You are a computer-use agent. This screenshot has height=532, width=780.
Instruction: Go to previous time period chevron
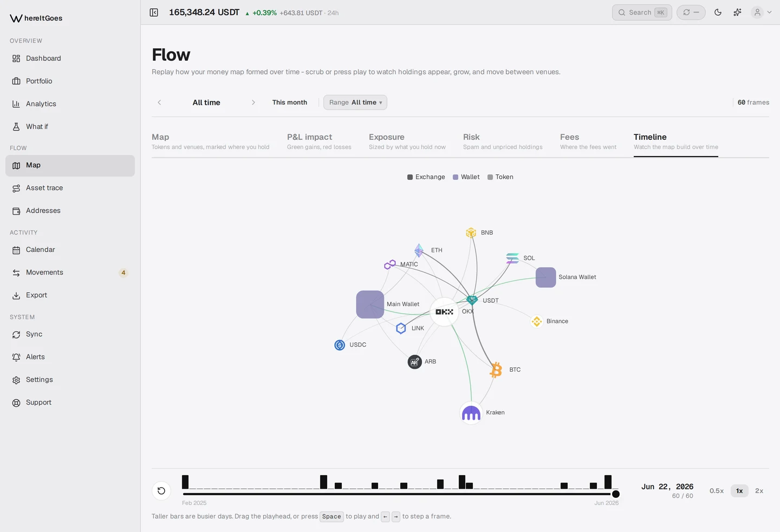[159, 102]
